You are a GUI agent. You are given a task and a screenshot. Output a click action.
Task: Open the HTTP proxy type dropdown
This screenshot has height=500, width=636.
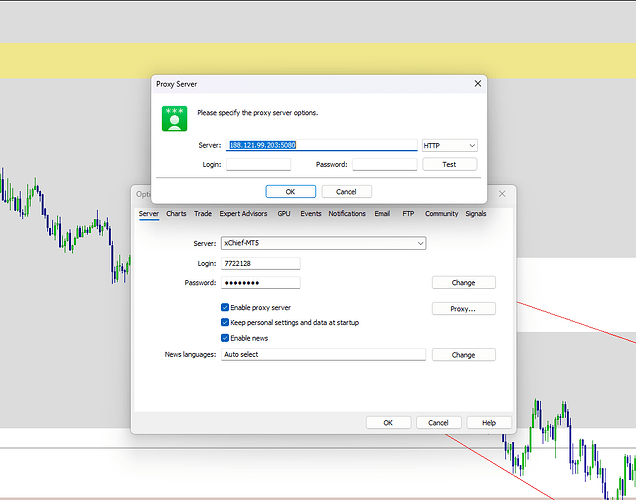click(x=449, y=145)
